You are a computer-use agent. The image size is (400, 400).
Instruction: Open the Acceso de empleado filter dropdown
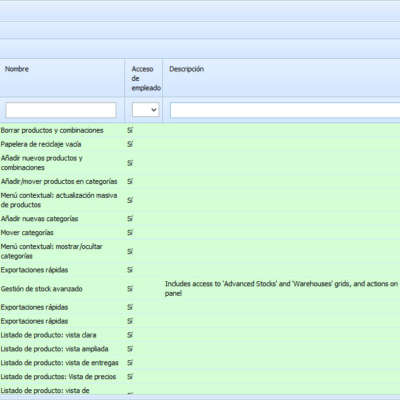click(x=146, y=110)
